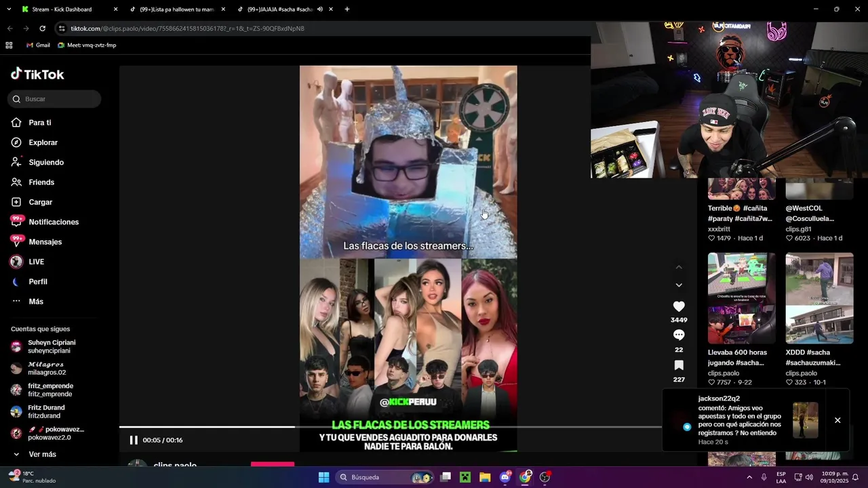
Task: Seek on the video progress bar
Action: click(x=390, y=427)
